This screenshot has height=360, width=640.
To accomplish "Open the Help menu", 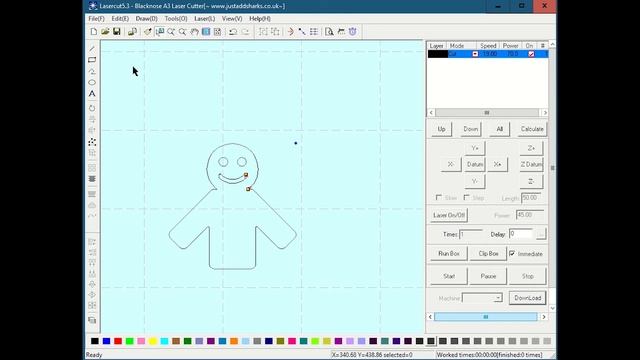I will [x=260, y=19].
